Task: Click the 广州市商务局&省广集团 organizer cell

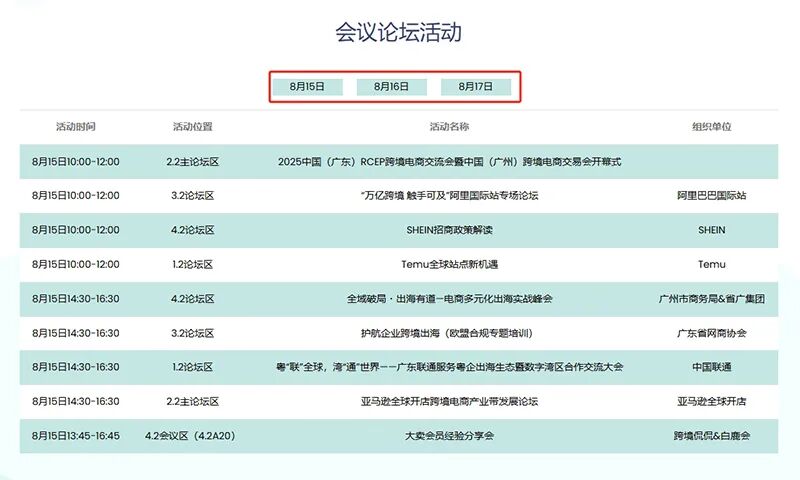Action: pyautogui.click(x=712, y=299)
